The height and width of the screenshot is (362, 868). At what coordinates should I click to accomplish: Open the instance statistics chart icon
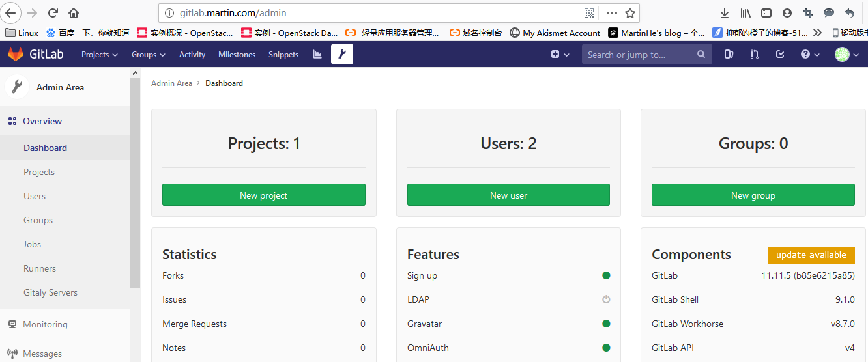tap(317, 55)
